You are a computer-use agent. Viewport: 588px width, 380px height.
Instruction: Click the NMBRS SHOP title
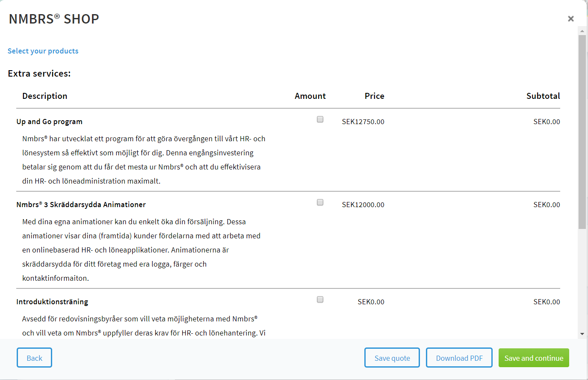(54, 19)
